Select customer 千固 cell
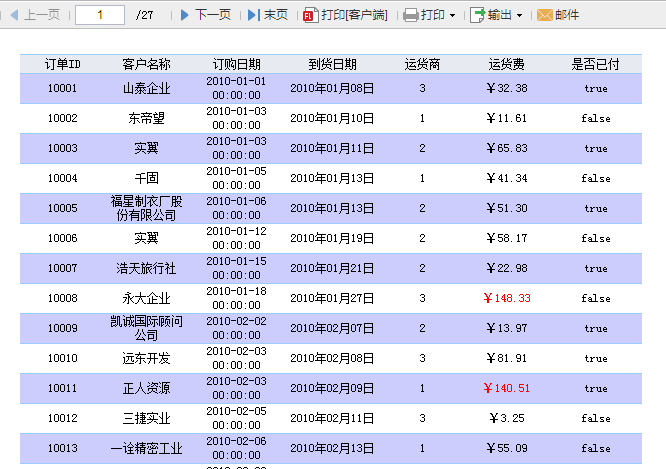 [146, 178]
